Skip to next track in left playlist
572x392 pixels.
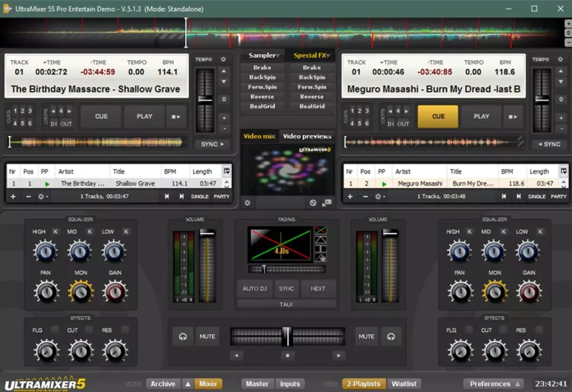coord(181,196)
